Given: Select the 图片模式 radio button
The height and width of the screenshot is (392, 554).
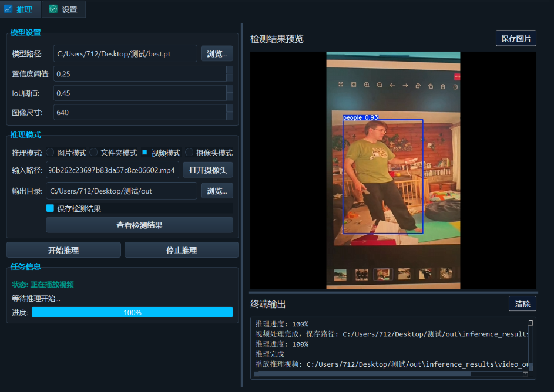Looking at the screenshot, I should (50, 151).
